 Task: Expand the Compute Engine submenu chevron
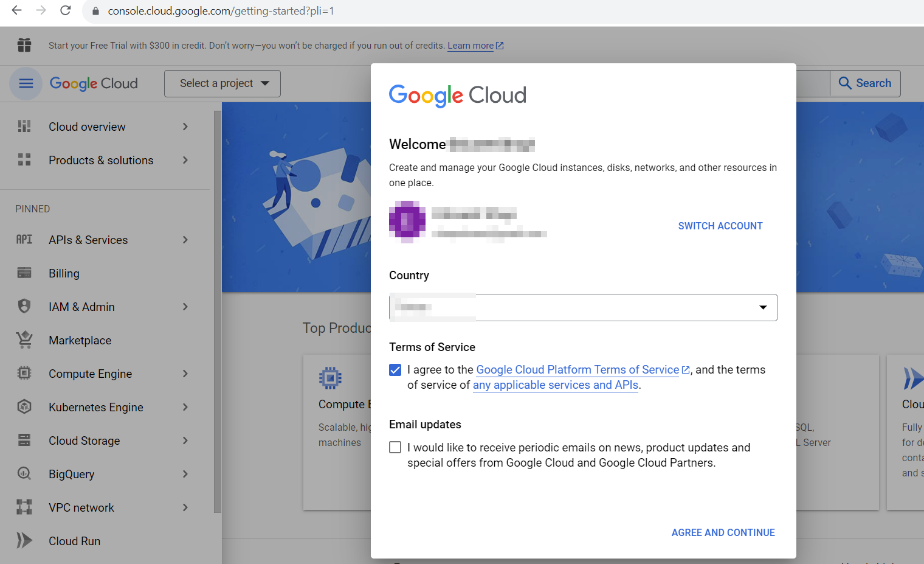pos(185,374)
